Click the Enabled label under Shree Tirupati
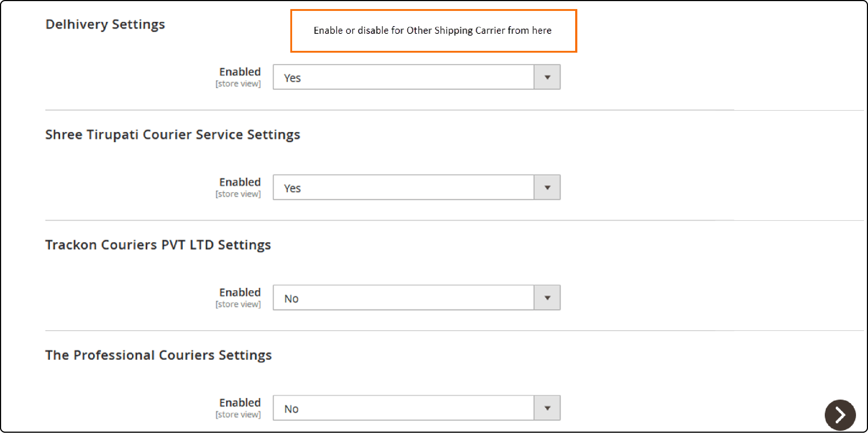 (240, 182)
